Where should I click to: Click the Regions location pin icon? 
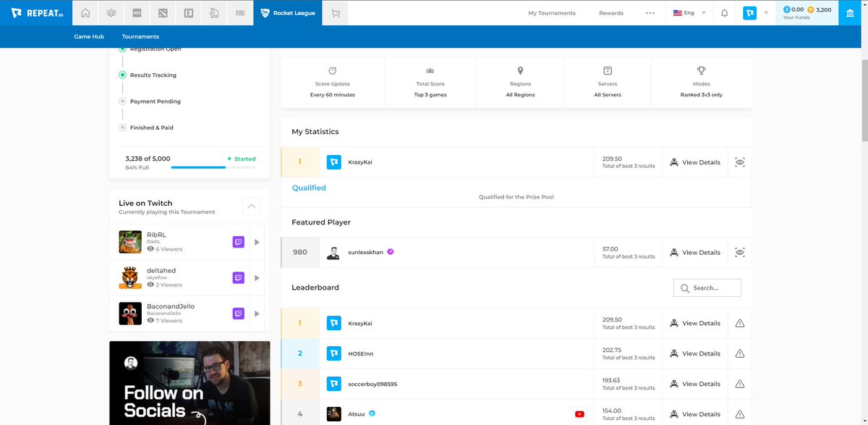coord(520,70)
